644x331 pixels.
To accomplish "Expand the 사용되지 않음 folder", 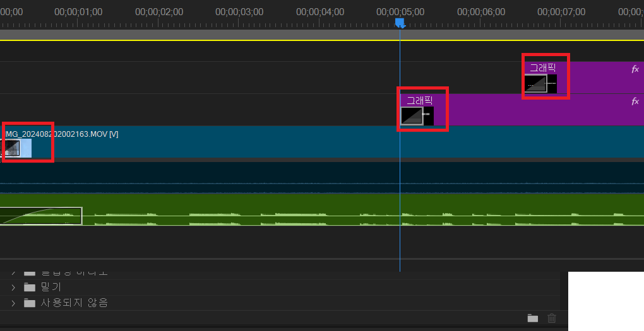I will point(13,303).
